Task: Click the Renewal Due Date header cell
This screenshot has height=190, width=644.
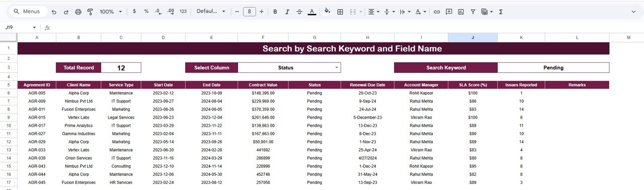Action: [367, 85]
